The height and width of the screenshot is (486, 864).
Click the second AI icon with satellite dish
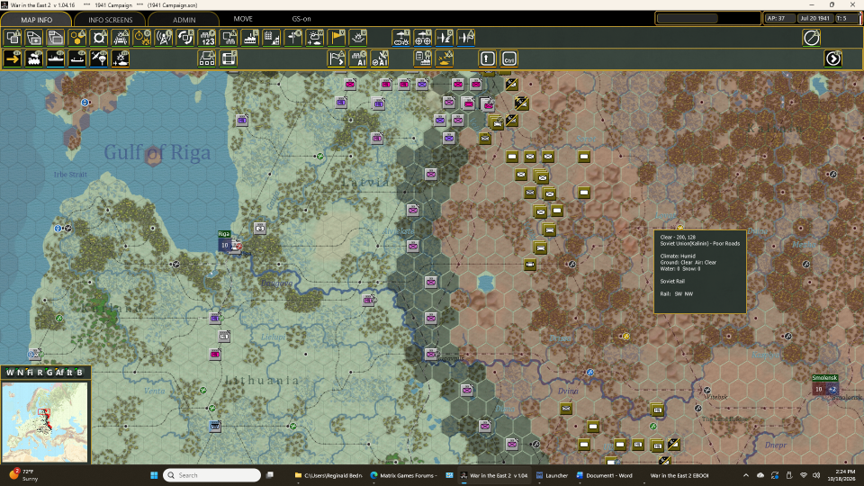pyautogui.click(x=380, y=58)
